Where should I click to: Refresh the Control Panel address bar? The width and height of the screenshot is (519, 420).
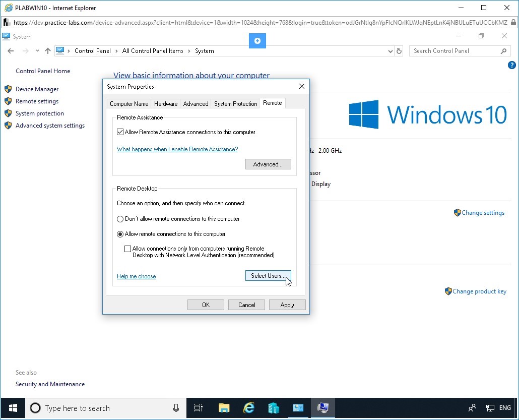click(x=399, y=51)
